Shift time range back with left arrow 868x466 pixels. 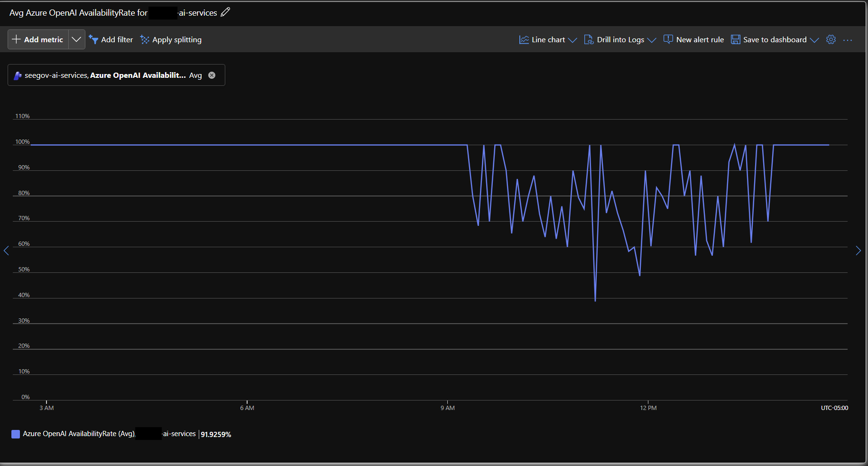point(6,251)
